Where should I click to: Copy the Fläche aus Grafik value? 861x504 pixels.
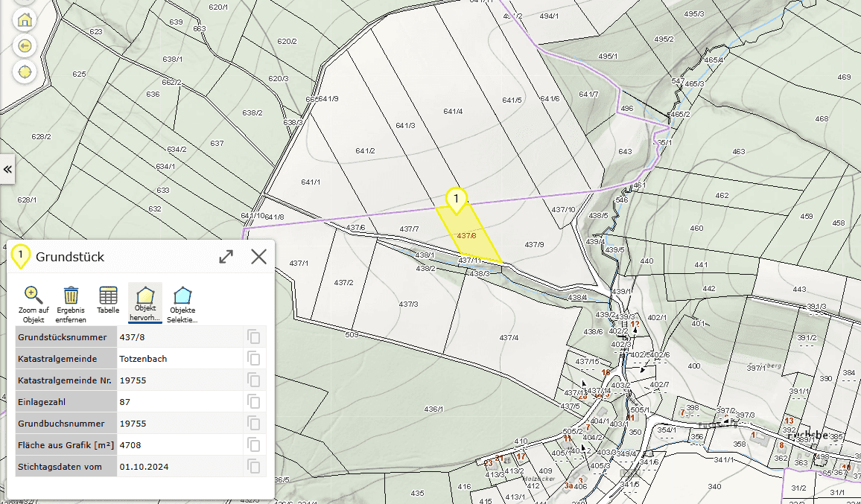click(254, 445)
